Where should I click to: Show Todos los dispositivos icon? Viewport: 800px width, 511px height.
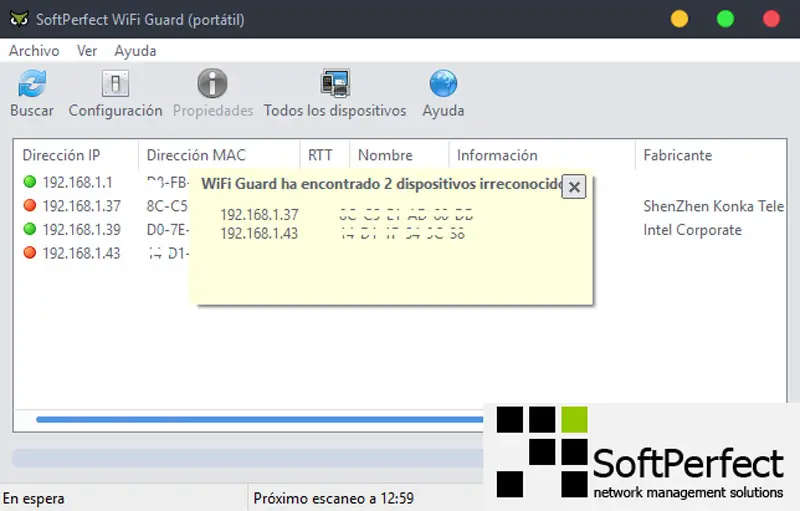tap(335, 83)
